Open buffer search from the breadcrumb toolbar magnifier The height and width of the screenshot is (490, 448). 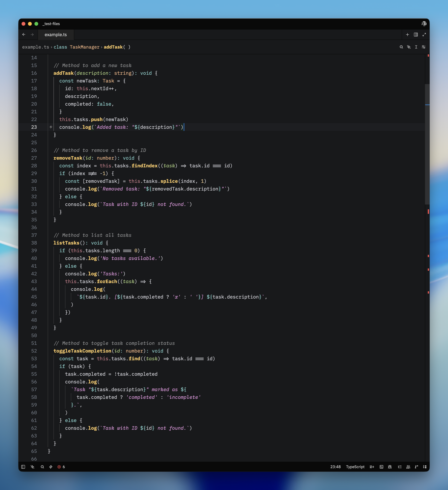(401, 47)
